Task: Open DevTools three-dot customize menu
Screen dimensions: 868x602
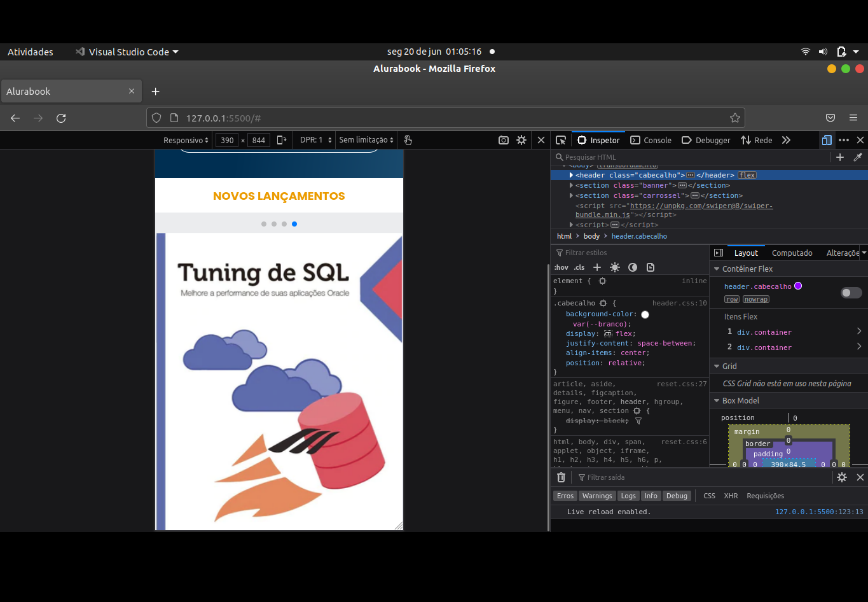Action: pyautogui.click(x=844, y=140)
